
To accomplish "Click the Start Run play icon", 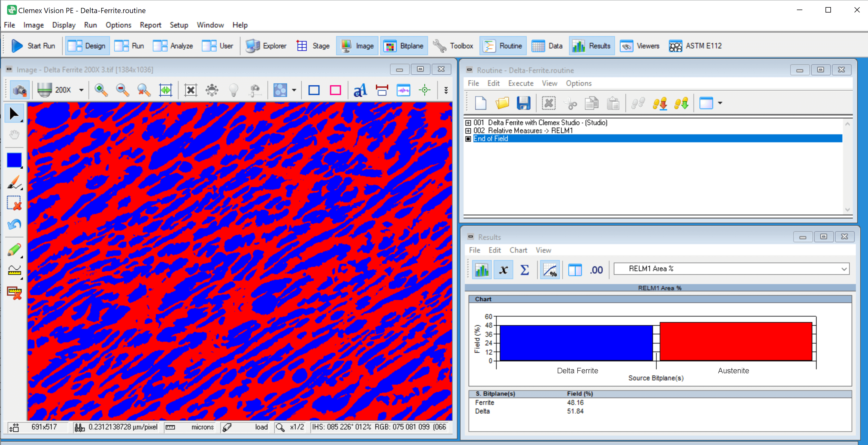I will click(x=17, y=46).
